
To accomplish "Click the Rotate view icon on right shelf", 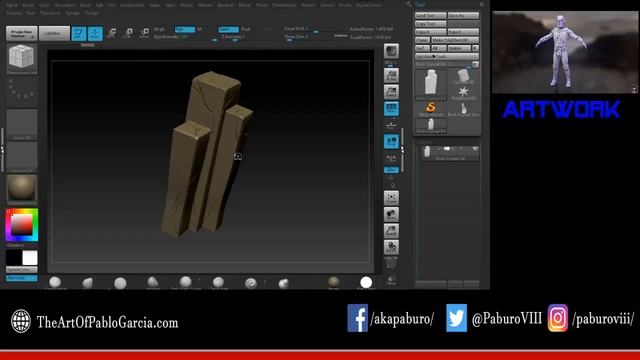I will pos(391,247).
